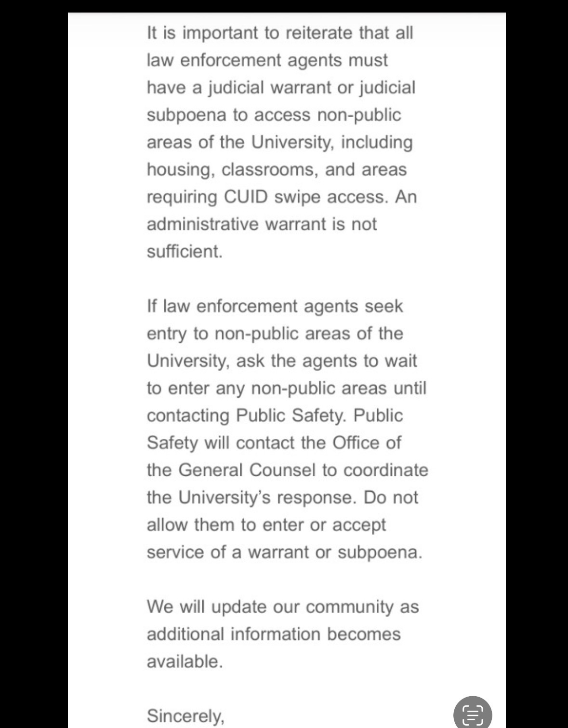Click the line mentioning "CUID swipe access"
568x728 pixels.
(x=281, y=197)
